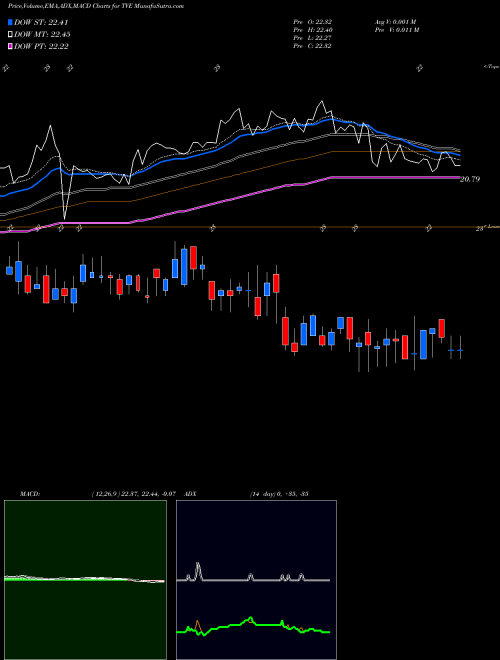Viewport: 500px width, 660px height.
Task: Click the 'Pre C: 22.32' close value
Action: [x=312, y=46]
